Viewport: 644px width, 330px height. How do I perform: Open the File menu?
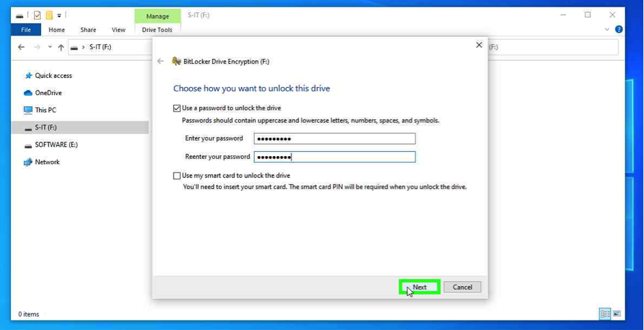(x=25, y=30)
